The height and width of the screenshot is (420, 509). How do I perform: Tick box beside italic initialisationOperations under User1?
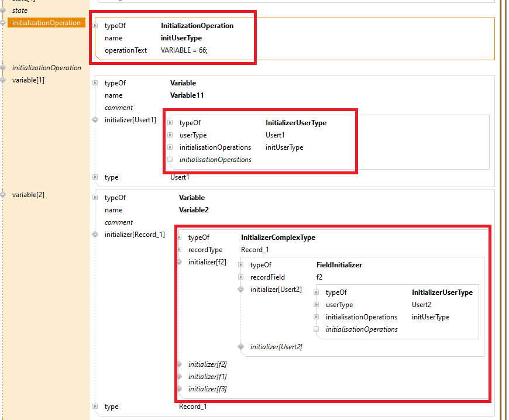coord(170,160)
